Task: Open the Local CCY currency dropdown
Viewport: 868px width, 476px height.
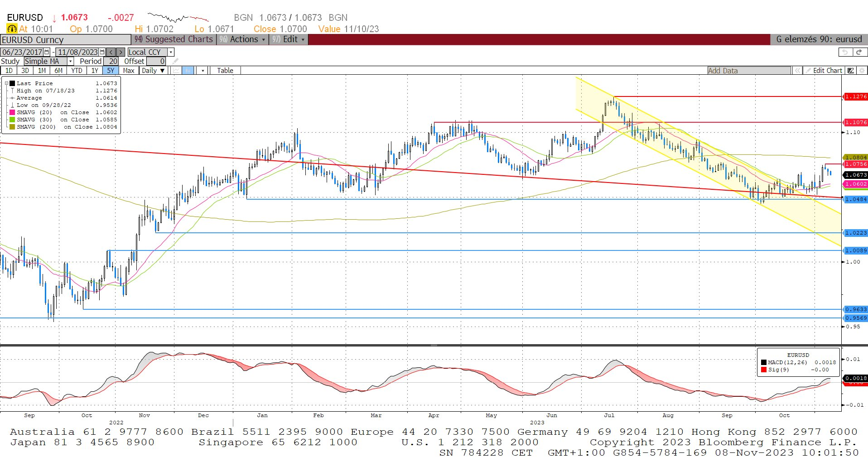Action: click(x=171, y=52)
